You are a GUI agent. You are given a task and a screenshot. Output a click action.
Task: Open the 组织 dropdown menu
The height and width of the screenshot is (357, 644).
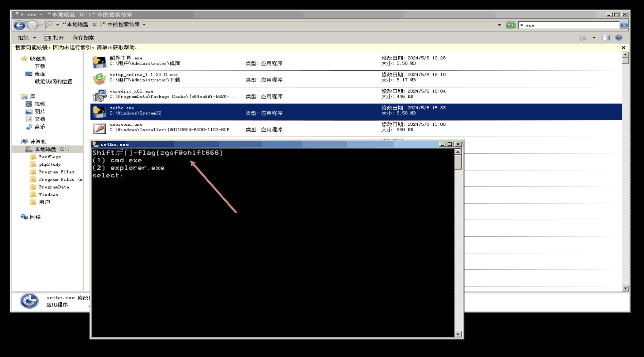tap(27, 38)
